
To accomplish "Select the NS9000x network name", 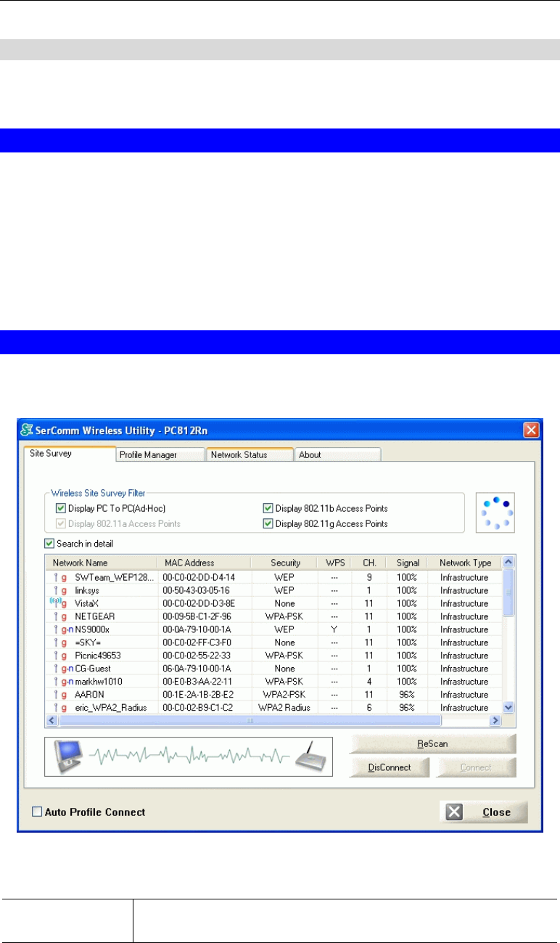I will 93,629.
